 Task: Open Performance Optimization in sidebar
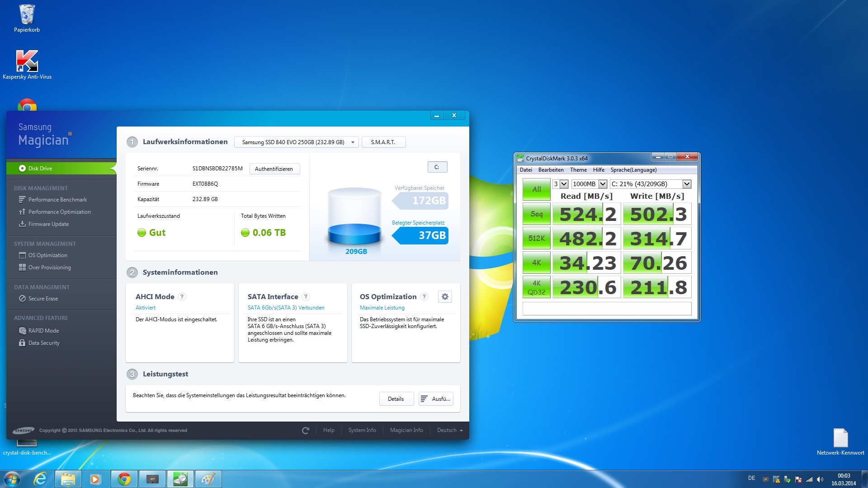tap(59, 212)
